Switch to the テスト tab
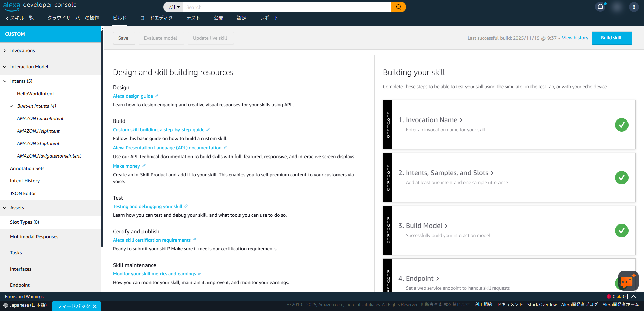Image resolution: width=644 pixels, height=311 pixels. pos(193,18)
